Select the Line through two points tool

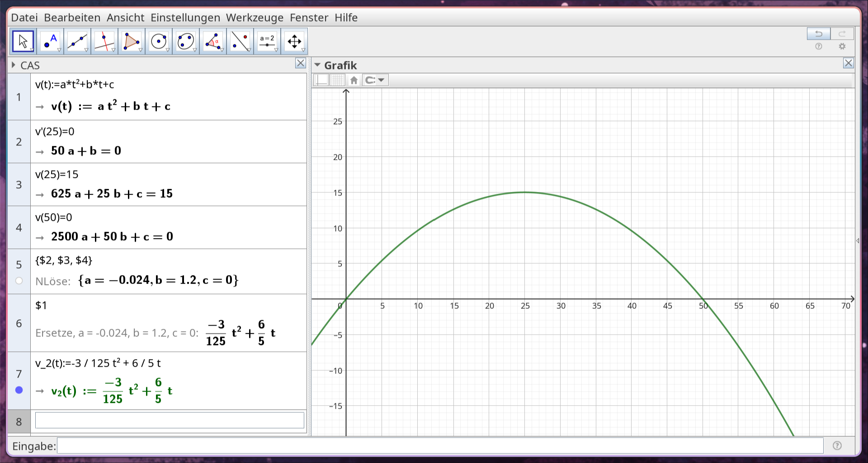click(77, 42)
